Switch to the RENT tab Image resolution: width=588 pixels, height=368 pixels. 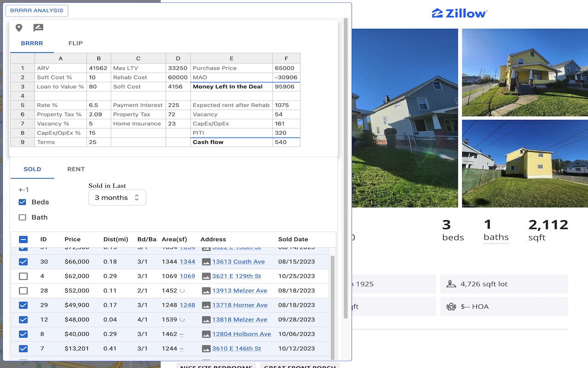click(76, 169)
